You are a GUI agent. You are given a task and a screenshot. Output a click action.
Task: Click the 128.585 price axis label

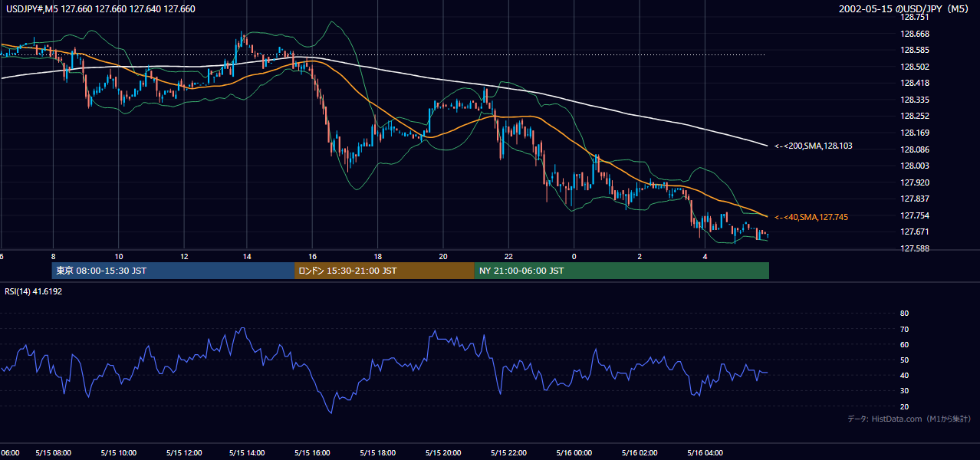pos(915,50)
